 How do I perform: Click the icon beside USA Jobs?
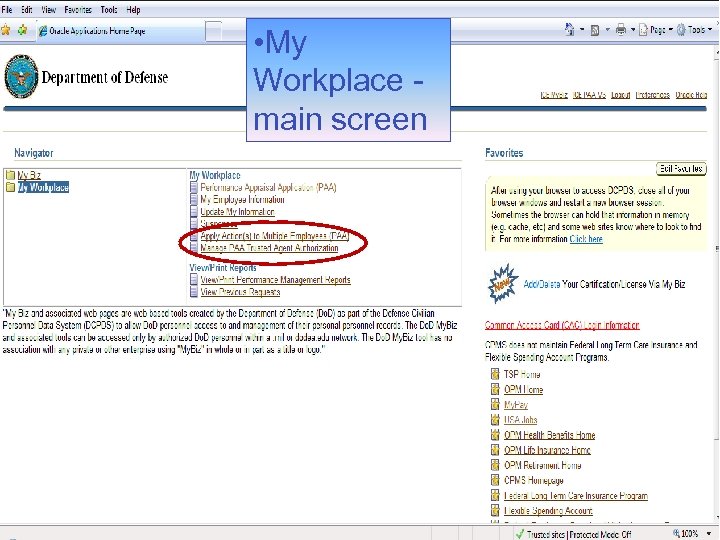[x=495, y=419]
